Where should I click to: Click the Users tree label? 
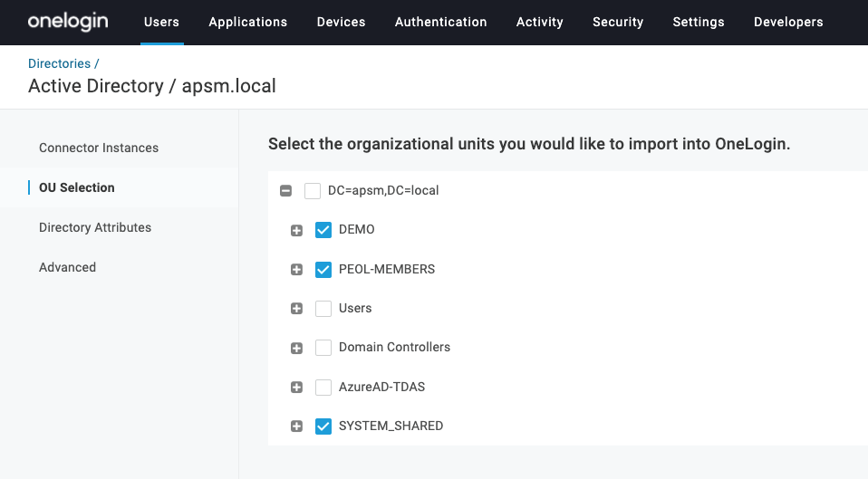[355, 308]
